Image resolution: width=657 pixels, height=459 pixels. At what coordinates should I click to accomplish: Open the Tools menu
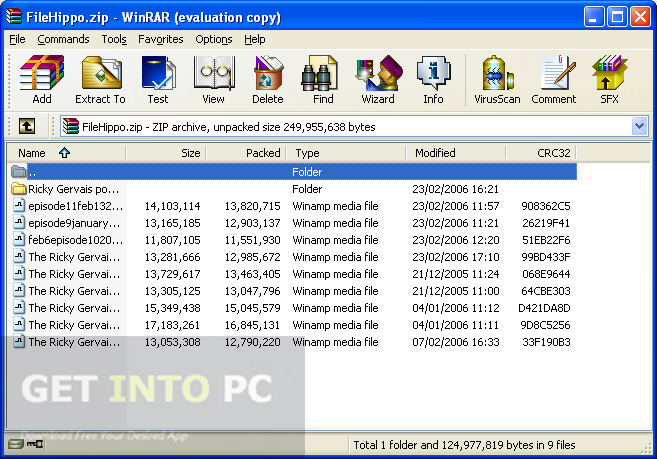click(114, 39)
